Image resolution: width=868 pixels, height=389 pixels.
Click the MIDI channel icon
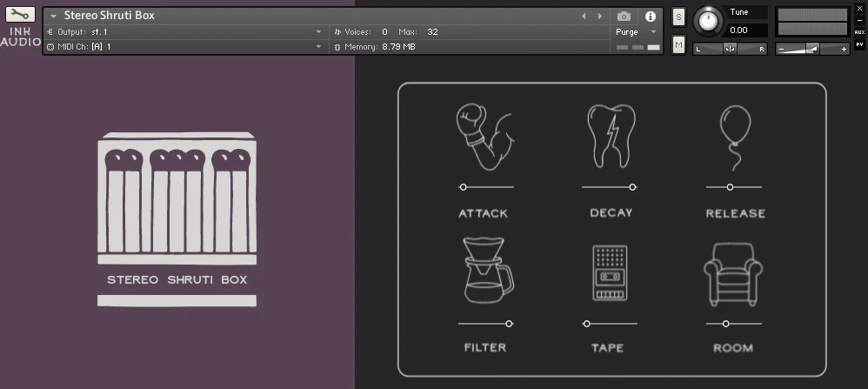tap(50, 47)
